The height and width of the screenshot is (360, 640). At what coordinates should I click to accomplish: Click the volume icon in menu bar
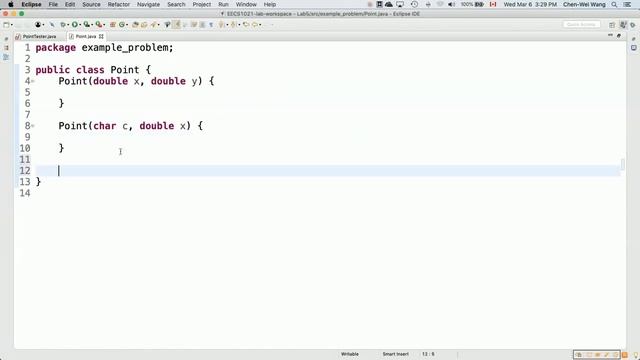coord(451,4)
